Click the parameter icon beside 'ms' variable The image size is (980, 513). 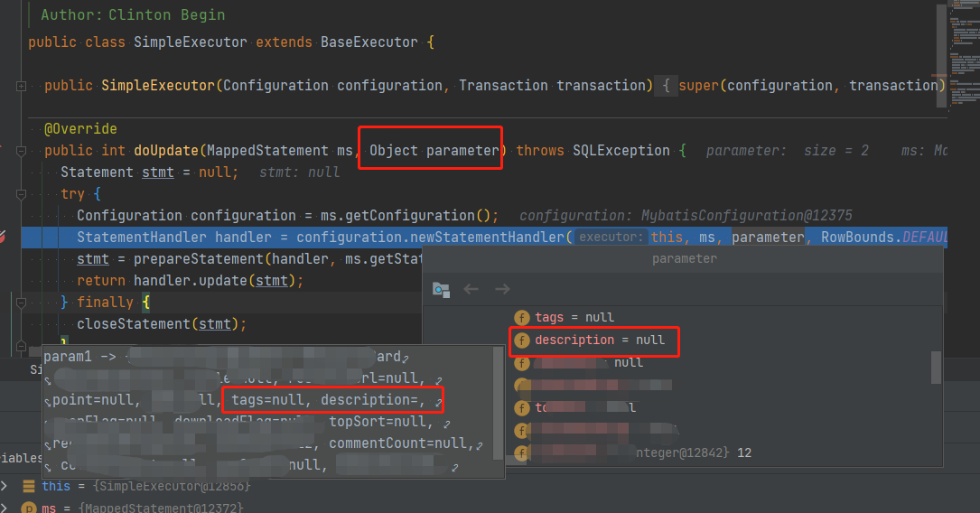(29, 508)
